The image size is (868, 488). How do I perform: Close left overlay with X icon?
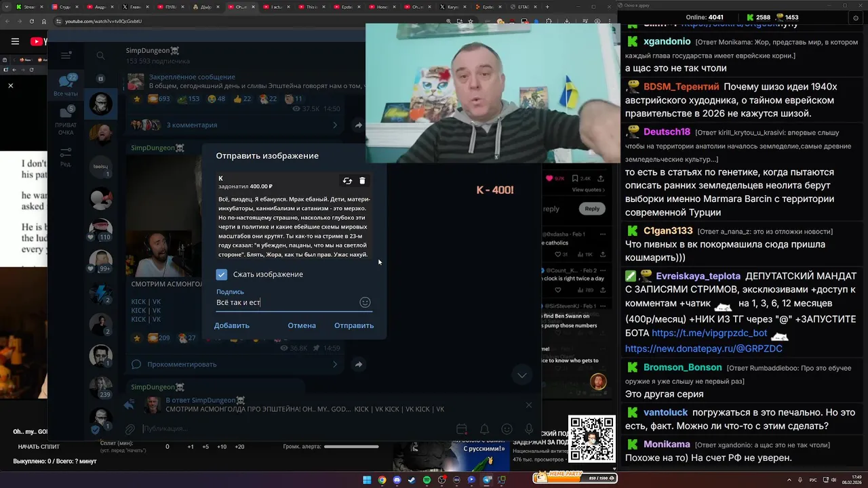click(x=11, y=85)
